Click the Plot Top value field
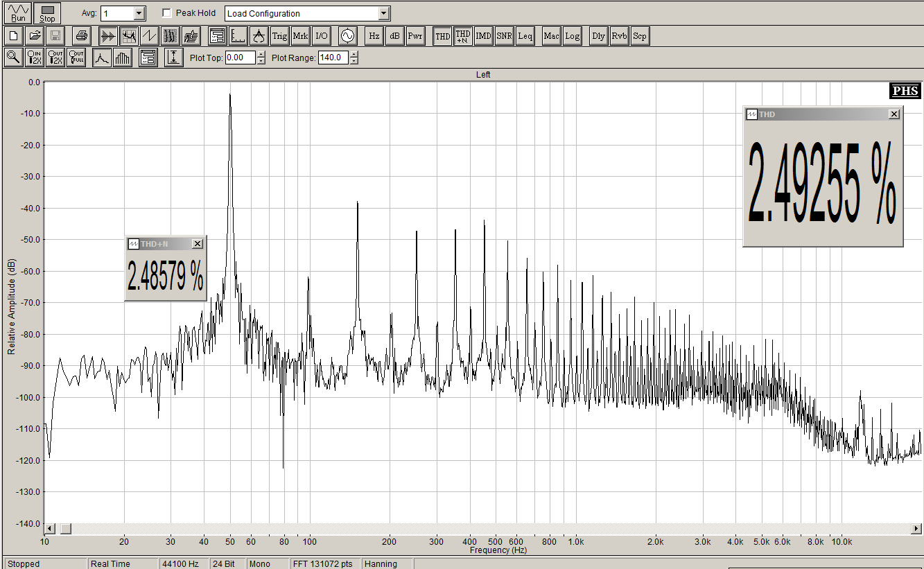Viewport: 924px width, 569px height. click(241, 58)
